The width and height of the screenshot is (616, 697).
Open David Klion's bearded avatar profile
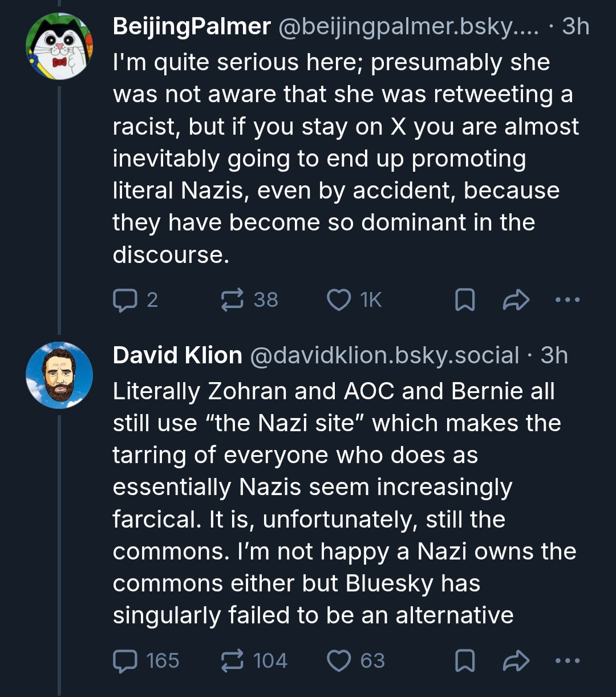(x=59, y=375)
